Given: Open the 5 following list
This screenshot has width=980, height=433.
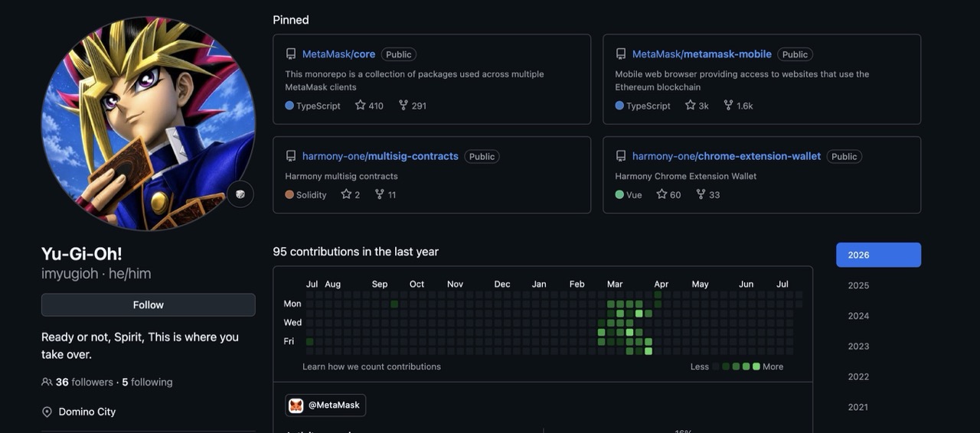Looking at the screenshot, I should coord(147,382).
